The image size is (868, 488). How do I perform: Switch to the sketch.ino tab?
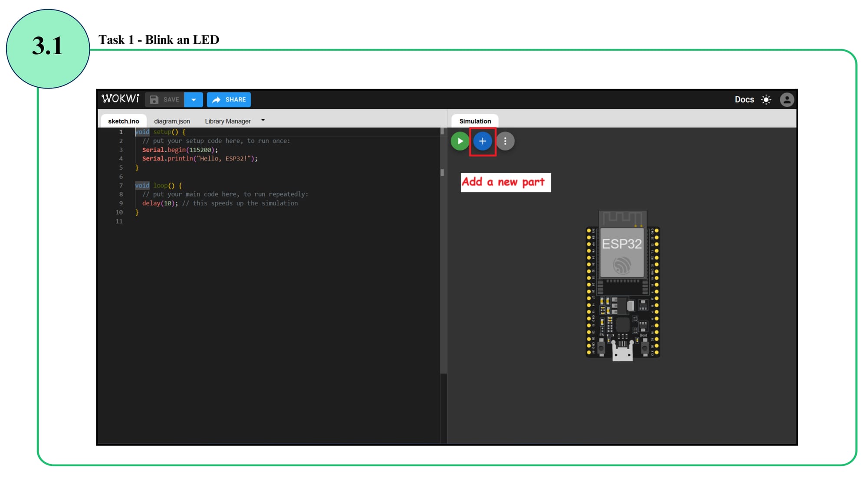click(124, 121)
